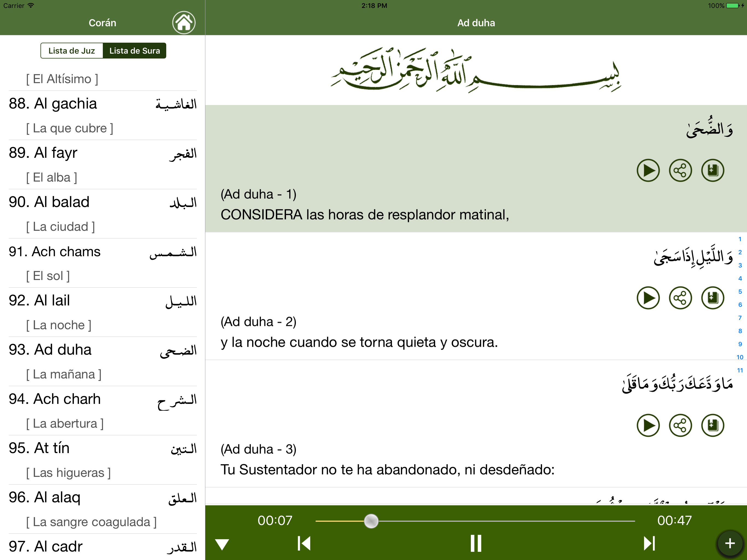Tap the '[ La que cubre ]' subtitle
747x560 pixels.
(69, 128)
